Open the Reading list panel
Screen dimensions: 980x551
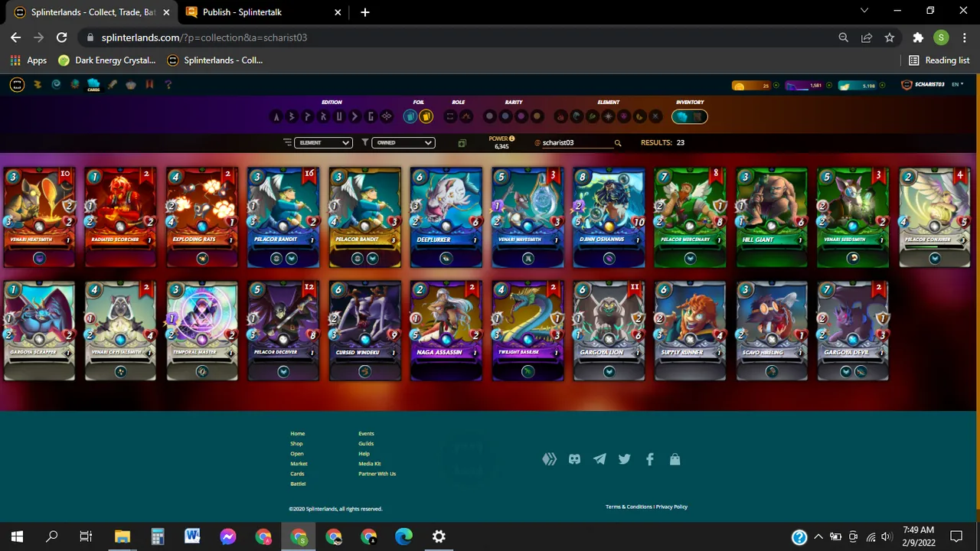(939, 60)
